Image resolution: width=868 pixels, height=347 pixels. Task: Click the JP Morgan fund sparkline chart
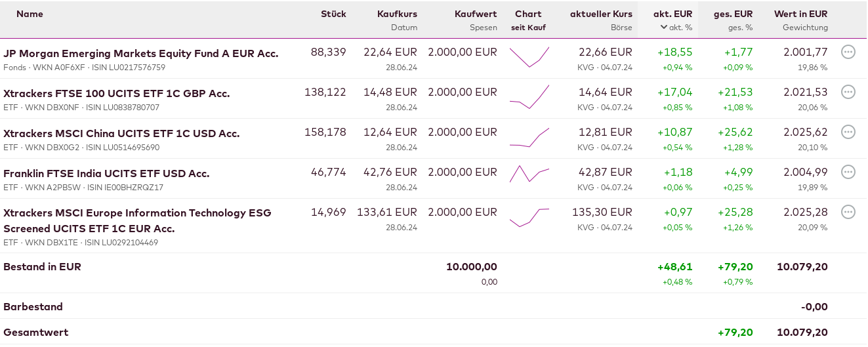[x=529, y=57]
